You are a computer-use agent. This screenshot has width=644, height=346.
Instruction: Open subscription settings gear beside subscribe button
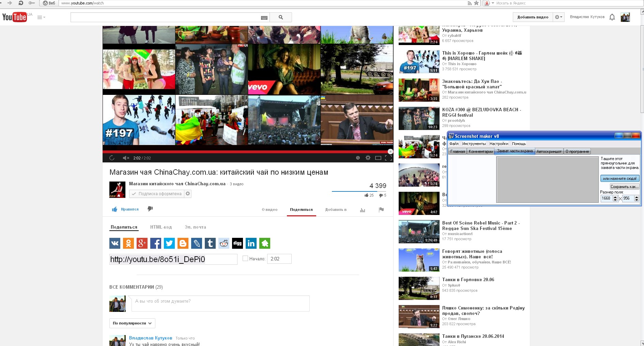click(188, 194)
